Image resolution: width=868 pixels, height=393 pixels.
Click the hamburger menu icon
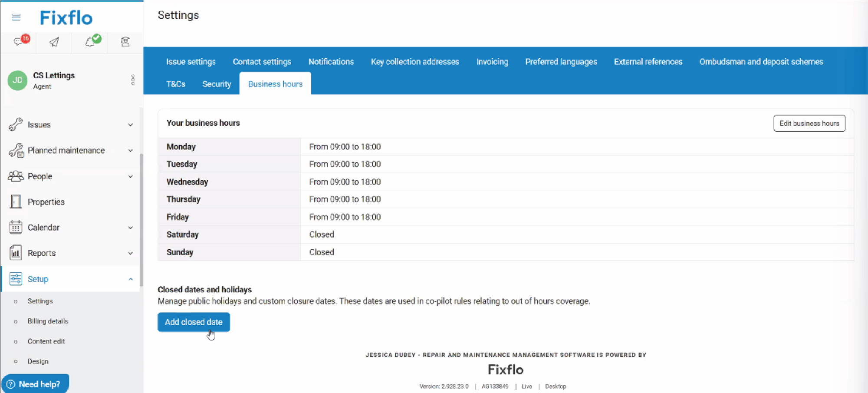[x=16, y=17]
